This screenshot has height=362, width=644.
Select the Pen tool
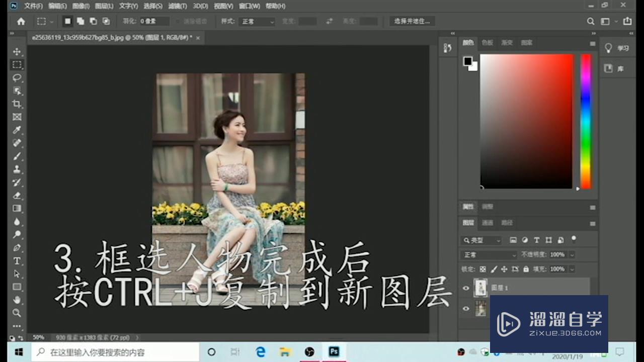[17, 248]
